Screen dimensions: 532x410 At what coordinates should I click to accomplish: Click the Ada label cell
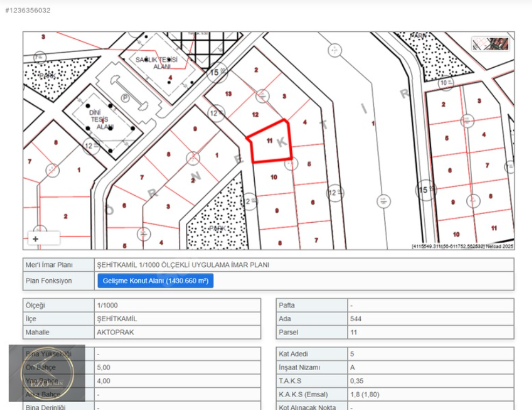(x=312, y=319)
